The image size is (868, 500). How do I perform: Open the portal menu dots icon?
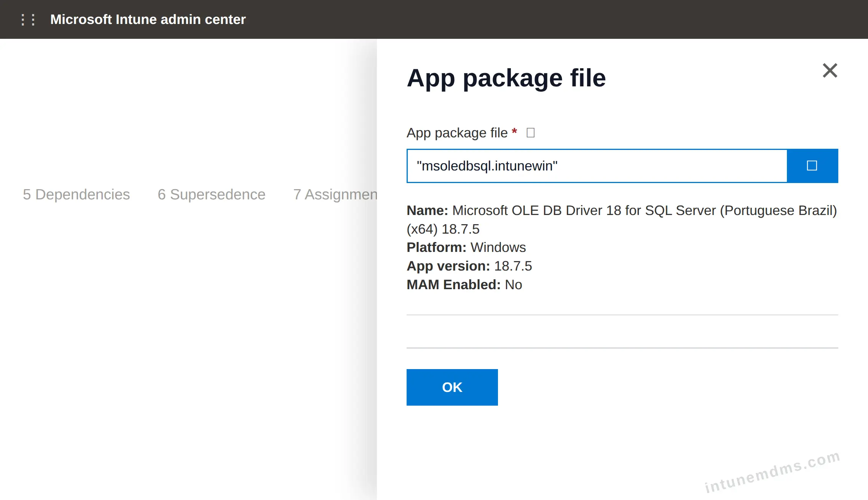28,19
